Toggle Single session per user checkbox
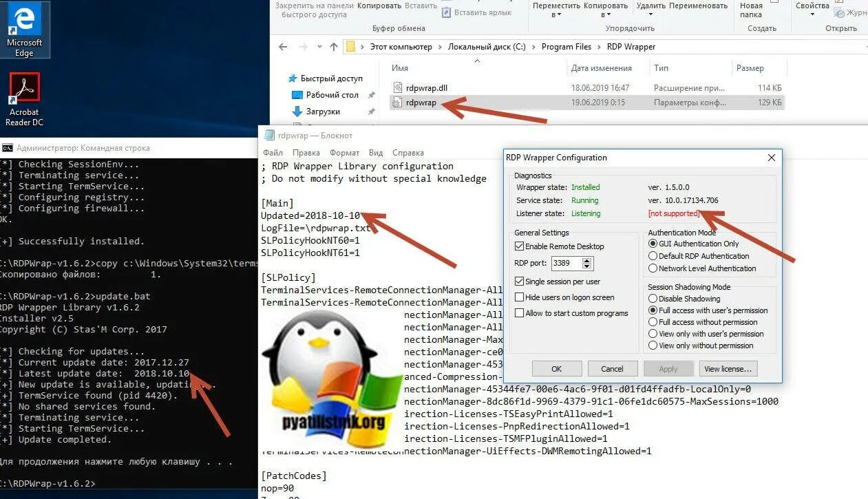868x499 pixels. point(520,282)
